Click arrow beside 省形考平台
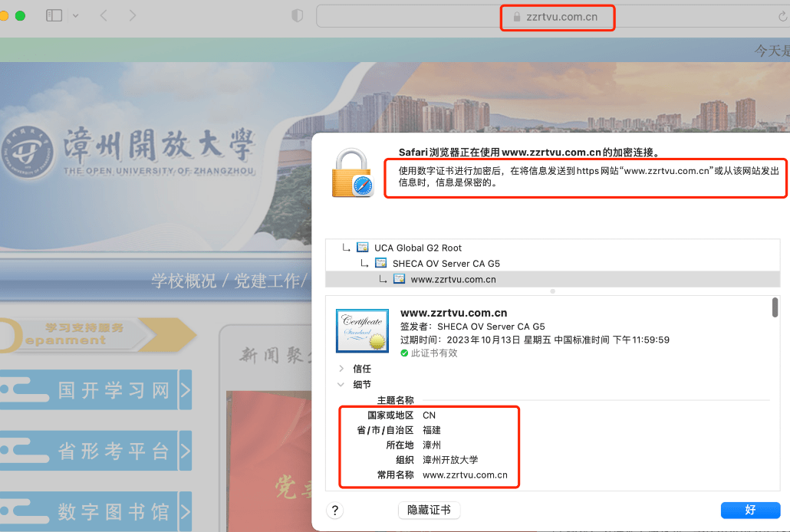 (186, 451)
